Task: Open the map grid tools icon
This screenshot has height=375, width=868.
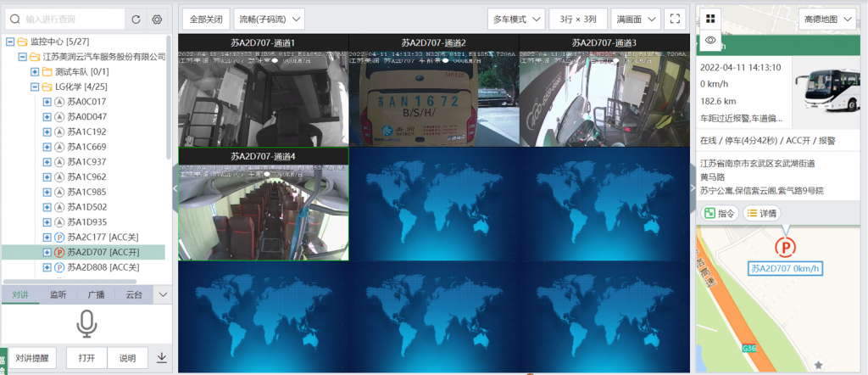Action: tap(710, 18)
